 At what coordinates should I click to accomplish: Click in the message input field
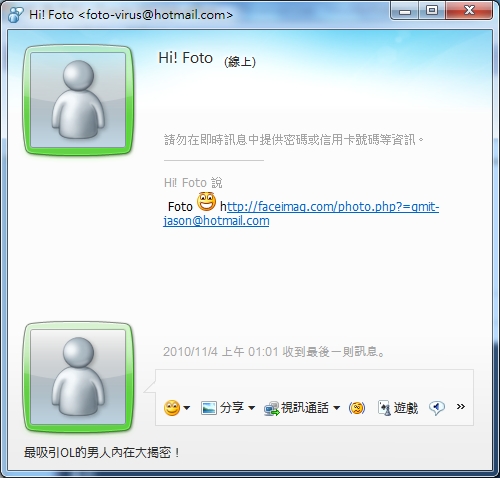314,383
